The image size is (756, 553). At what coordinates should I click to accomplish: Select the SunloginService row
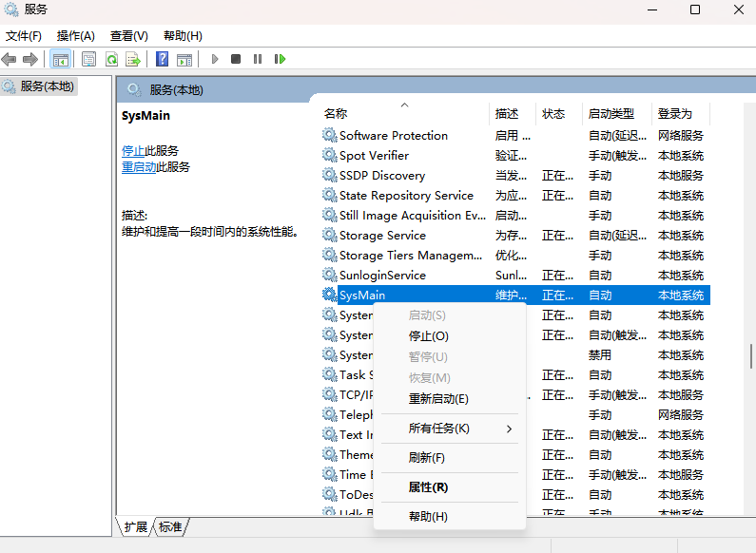(515, 275)
